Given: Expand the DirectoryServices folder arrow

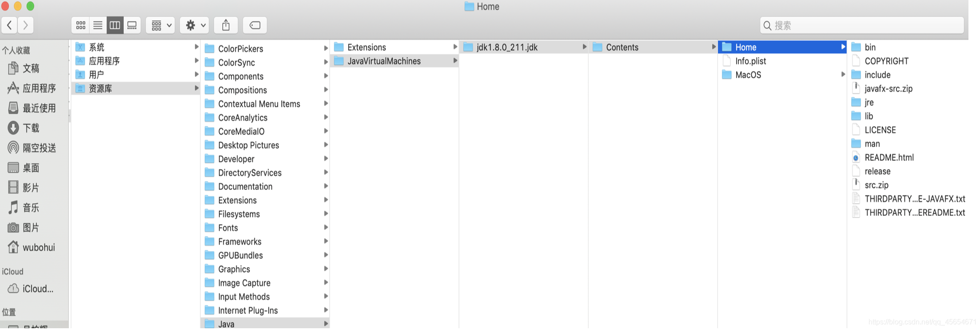Looking at the screenshot, I should tap(326, 173).
